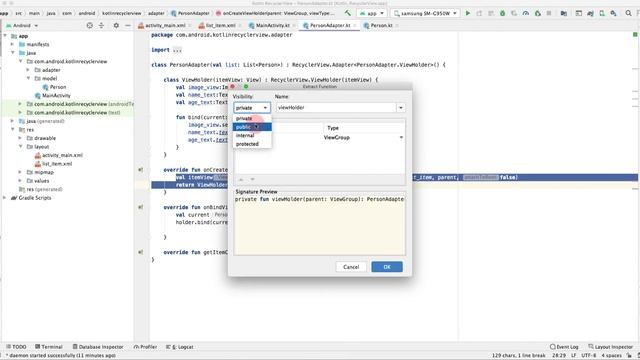Switch to the MainActivity.kt editor tab
Screen dimensions: 640x360
click(272, 25)
